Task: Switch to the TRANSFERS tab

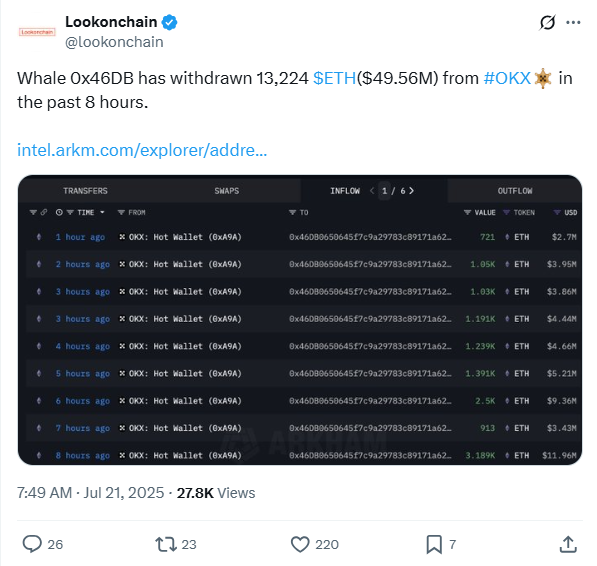Action: click(85, 191)
